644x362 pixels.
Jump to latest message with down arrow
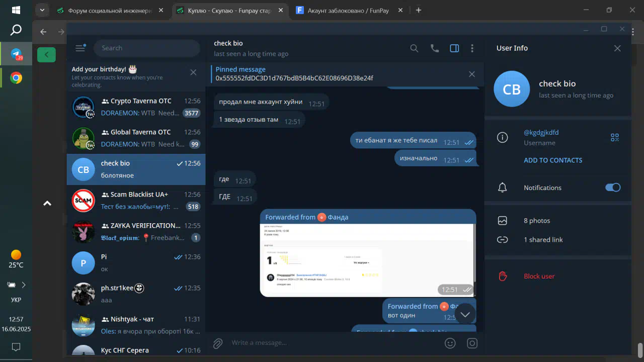(465, 314)
